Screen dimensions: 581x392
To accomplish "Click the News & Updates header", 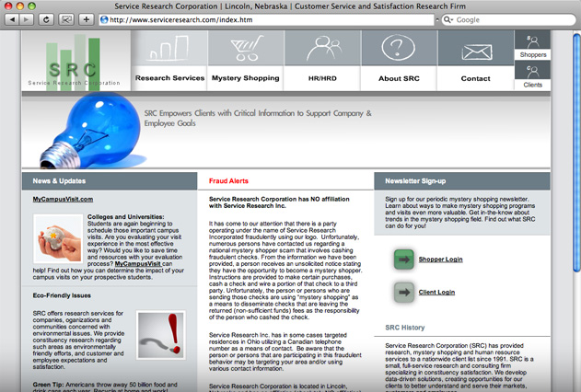I will tap(59, 181).
